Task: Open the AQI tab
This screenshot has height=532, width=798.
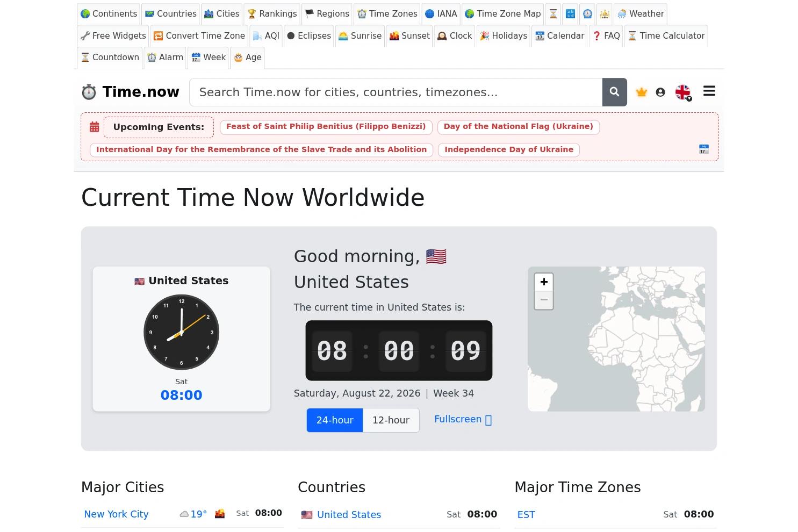Action: point(266,36)
